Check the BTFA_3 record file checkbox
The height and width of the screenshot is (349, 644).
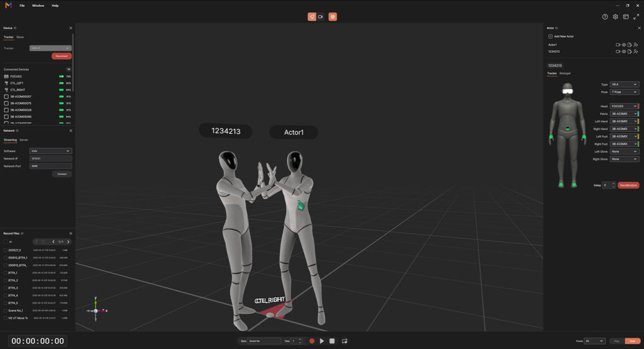point(5,288)
